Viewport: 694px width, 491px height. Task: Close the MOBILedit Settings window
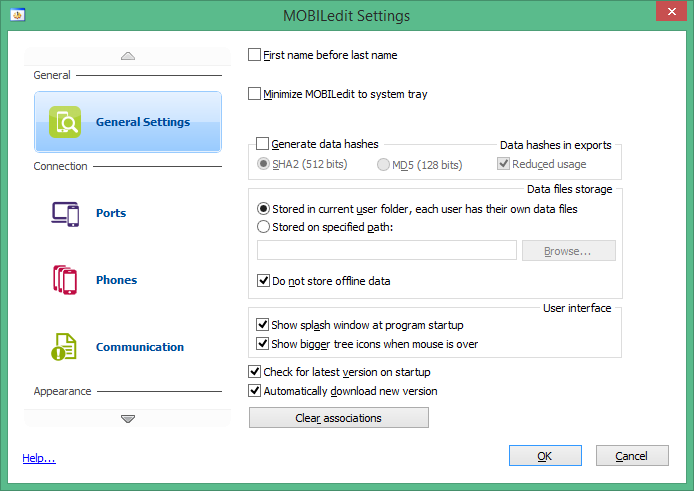click(x=671, y=12)
